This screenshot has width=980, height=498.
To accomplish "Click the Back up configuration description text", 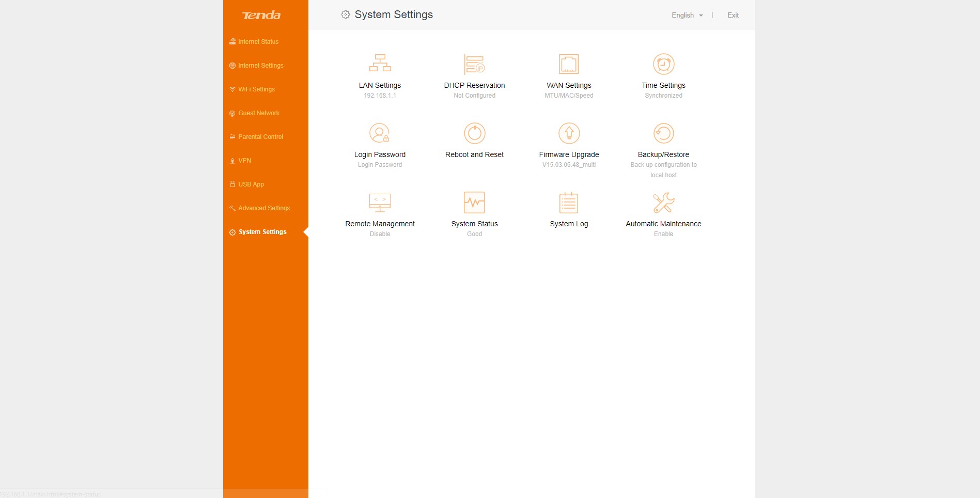I will pos(663,170).
